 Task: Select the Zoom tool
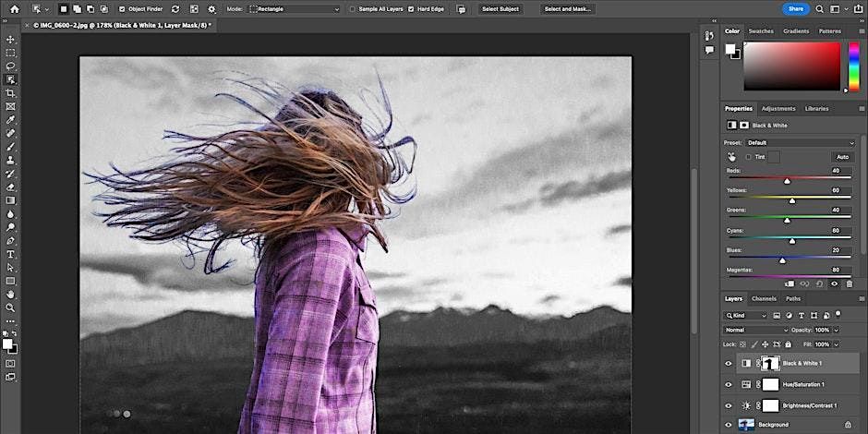pos(11,307)
